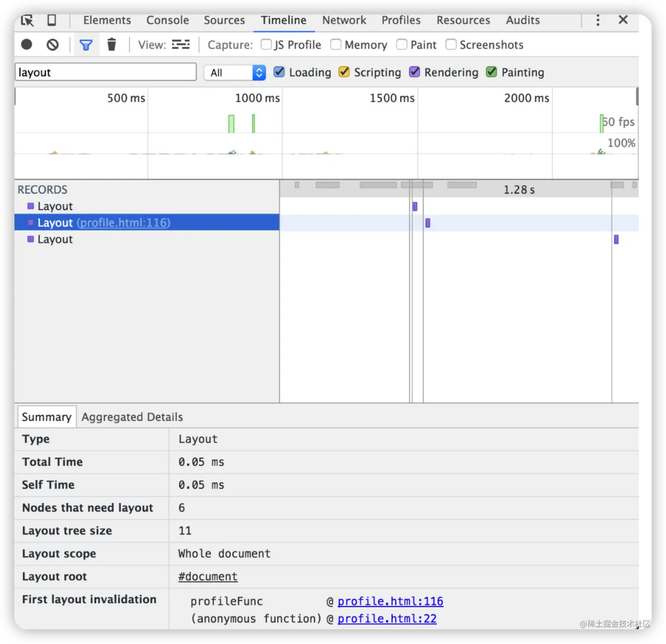Switch to the Sources tab
The width and height of the screenshot is (666, 644).
[224, 20]
